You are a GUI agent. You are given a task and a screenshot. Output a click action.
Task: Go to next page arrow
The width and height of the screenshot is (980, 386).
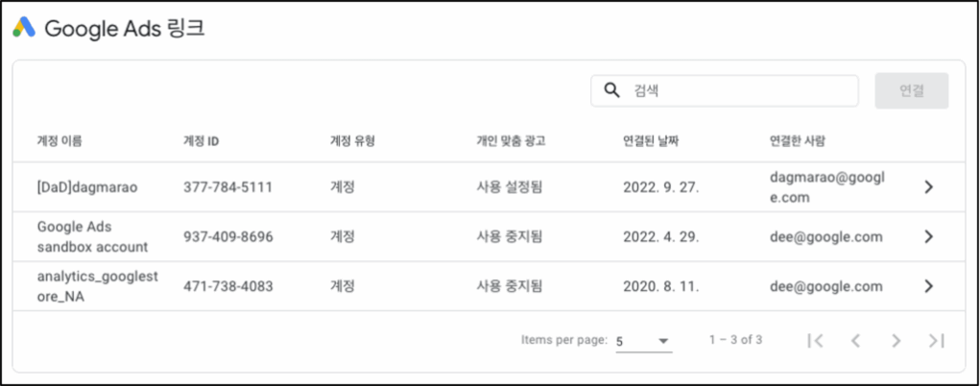tap(896, 340)
